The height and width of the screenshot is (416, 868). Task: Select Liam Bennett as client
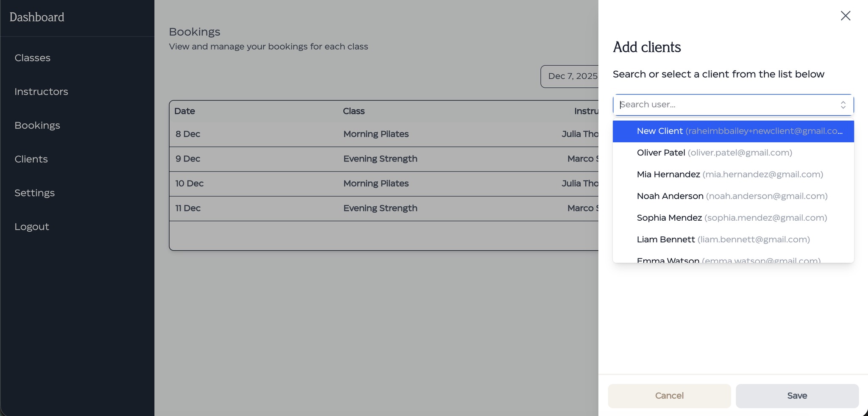[x=723, y=239]
